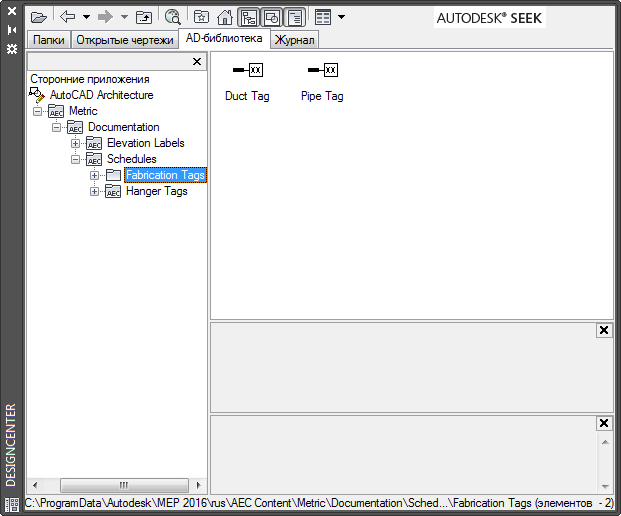The width and height of the screenshot is (621, 516).
Task: Open the Views dropdown arrow
Action: [x=341, y=17]
